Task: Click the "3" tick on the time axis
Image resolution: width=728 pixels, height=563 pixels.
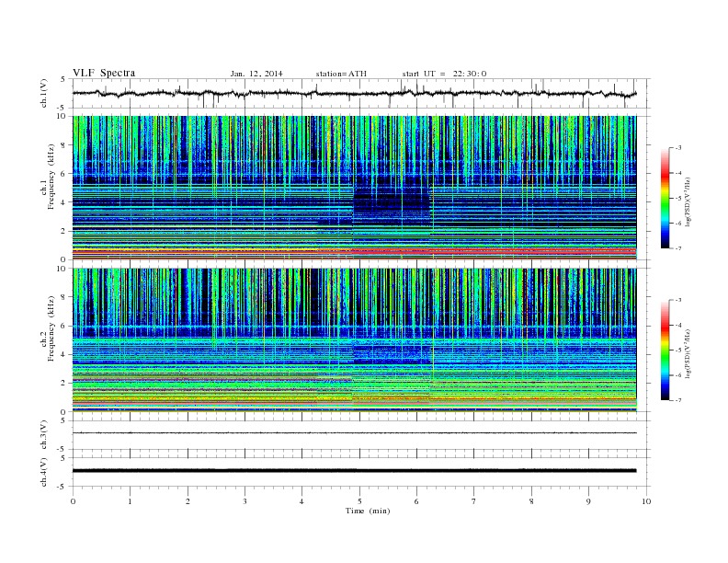Action: point(245,501)
